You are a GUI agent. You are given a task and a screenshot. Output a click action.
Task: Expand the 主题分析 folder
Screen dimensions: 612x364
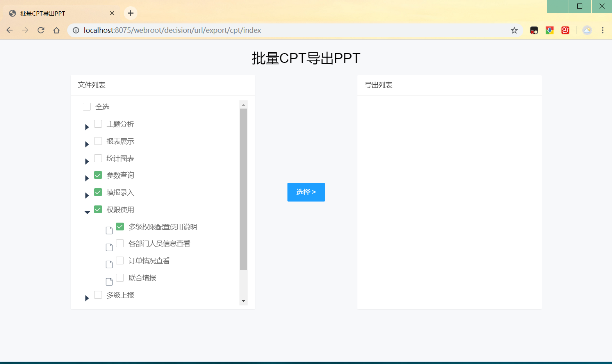[87, 127]
